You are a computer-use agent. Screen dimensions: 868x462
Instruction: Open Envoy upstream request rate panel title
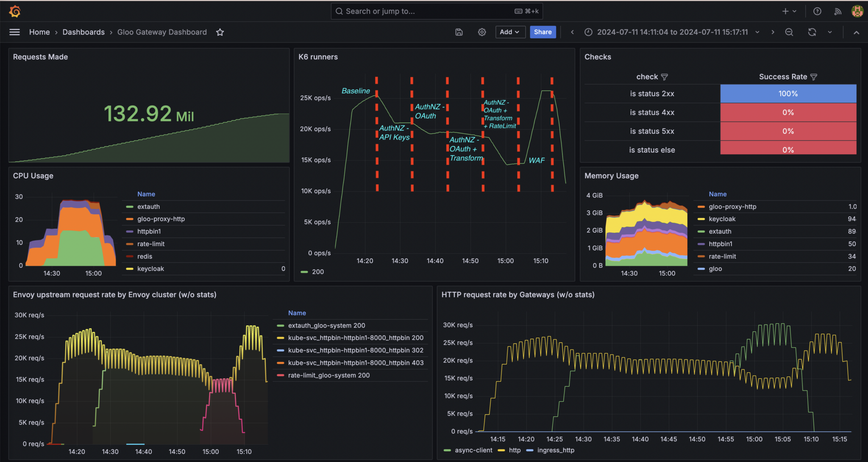click(x=114, y=295)
